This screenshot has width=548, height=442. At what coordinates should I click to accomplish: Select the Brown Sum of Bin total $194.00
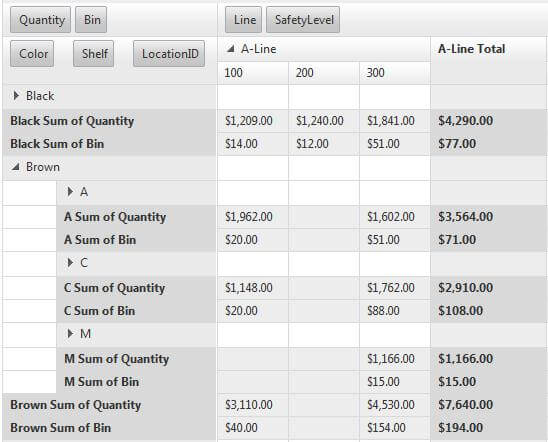(x=461, y=428)
